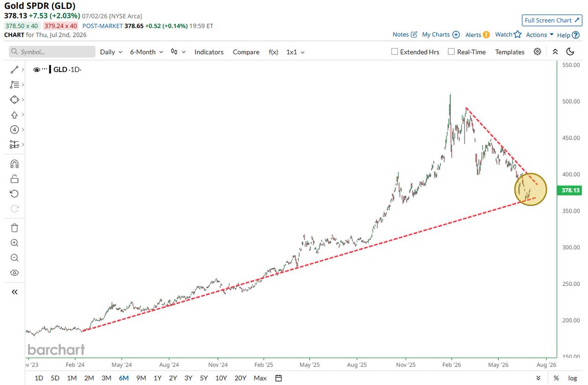Open Indicators menu
588x385 pixels.
[209, 51]
